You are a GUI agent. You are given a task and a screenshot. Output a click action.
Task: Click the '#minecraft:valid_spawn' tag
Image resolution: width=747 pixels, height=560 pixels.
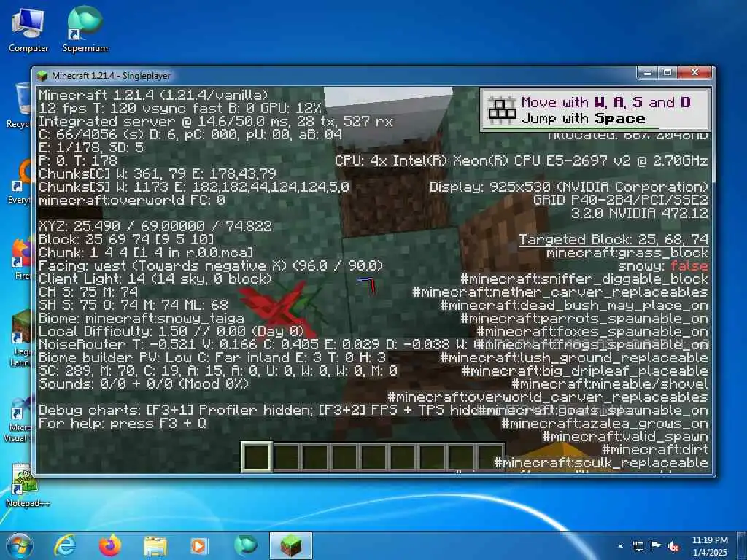pos(625,436)
